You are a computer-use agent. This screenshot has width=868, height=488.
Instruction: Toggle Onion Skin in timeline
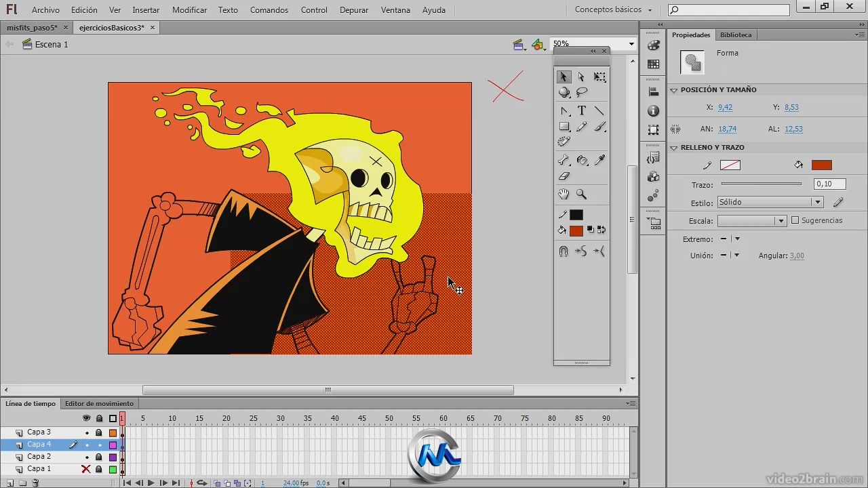217,483
